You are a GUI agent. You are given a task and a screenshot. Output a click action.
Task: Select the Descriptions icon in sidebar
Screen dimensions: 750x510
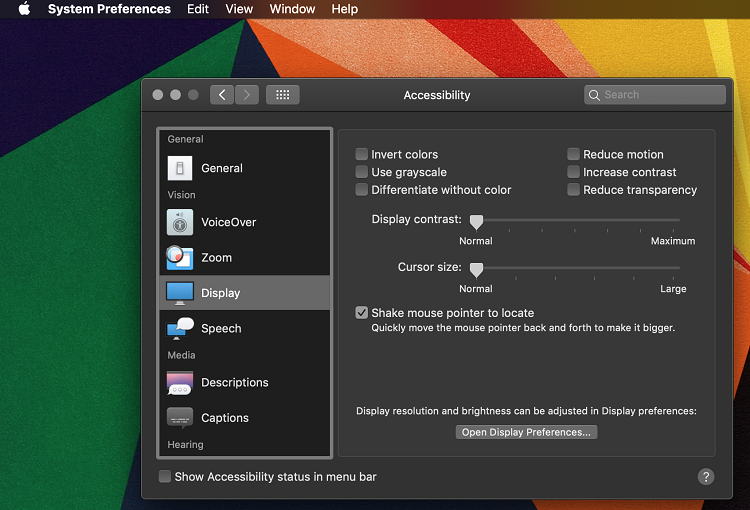click(180, 383)
